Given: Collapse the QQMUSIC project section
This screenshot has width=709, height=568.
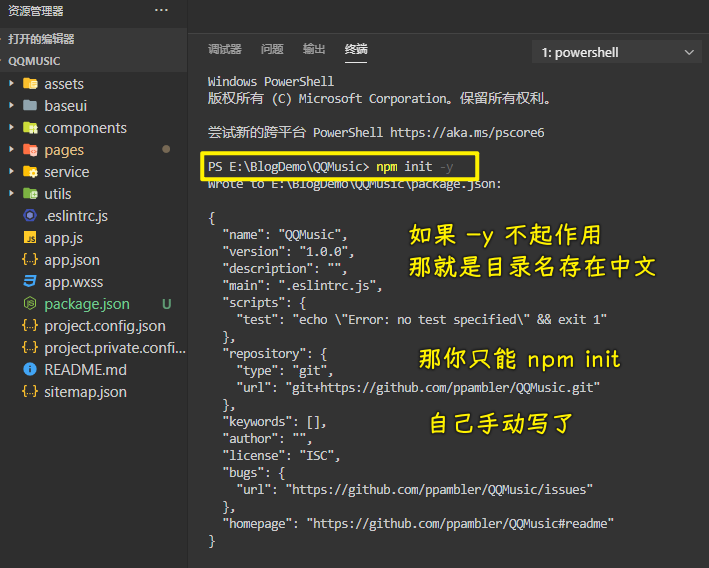Looking at the screenshot, I should tap(94, 61).
